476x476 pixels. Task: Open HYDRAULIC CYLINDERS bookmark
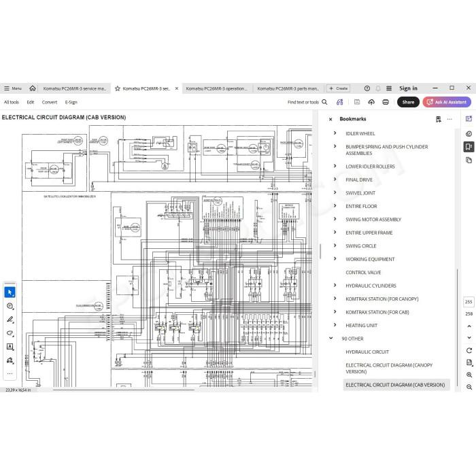pyautogui.click(x=371, y=286)
